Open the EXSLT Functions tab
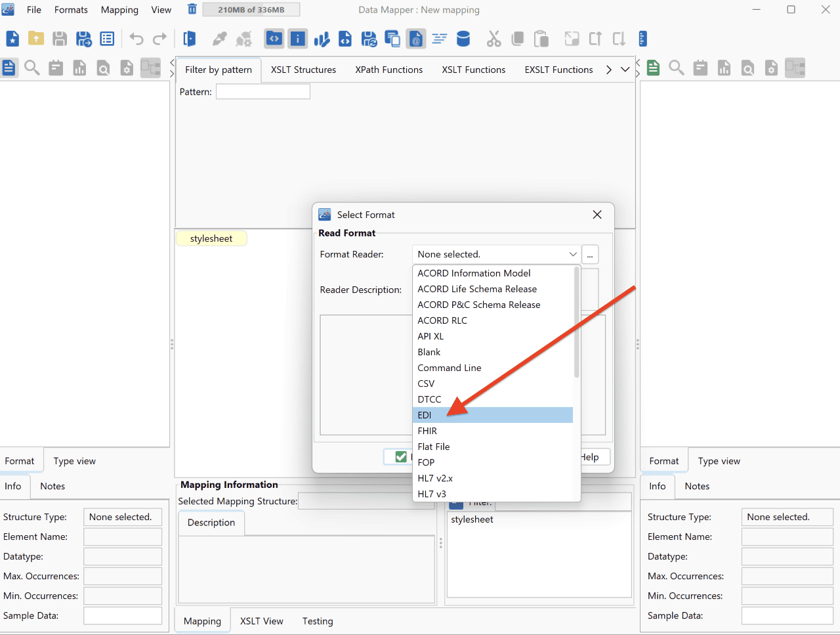The width and height of the screenshot is (840, 635). pyautogui.click(x=558, y=70)
